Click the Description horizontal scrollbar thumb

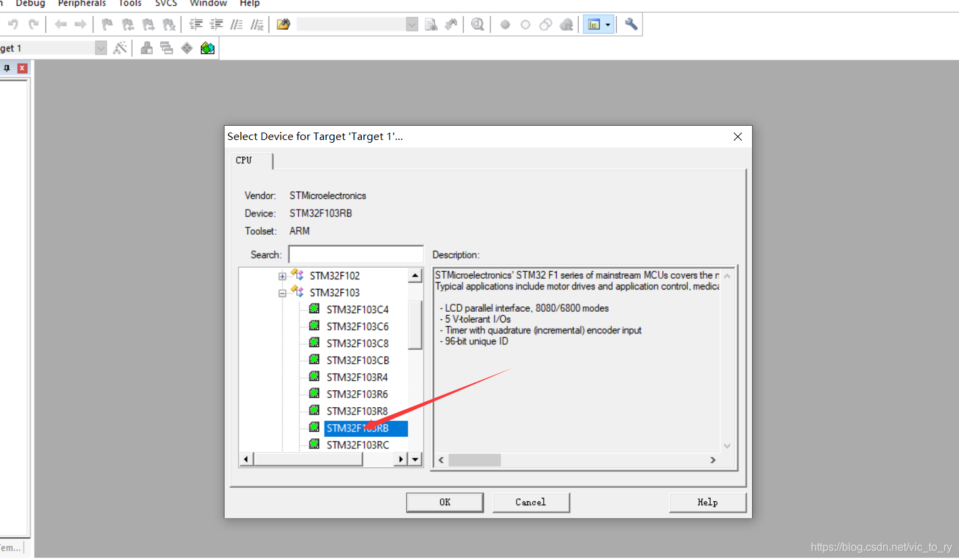coord(474,460)
